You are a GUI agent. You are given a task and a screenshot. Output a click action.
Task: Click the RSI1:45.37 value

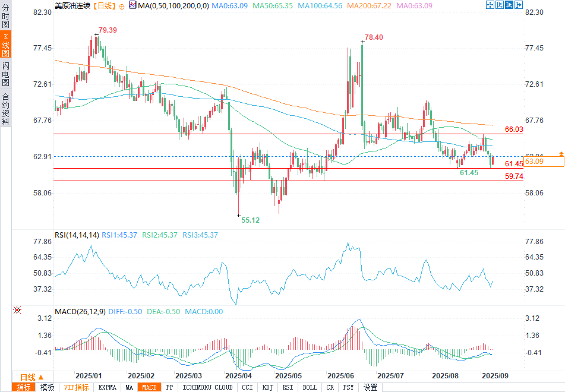click(x=119, y=235)
